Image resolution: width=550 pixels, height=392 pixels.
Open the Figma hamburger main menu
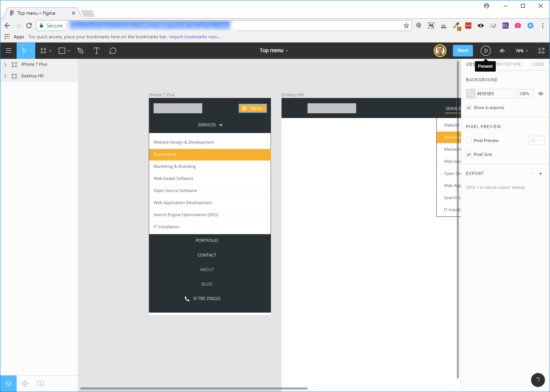coord(8,51)
